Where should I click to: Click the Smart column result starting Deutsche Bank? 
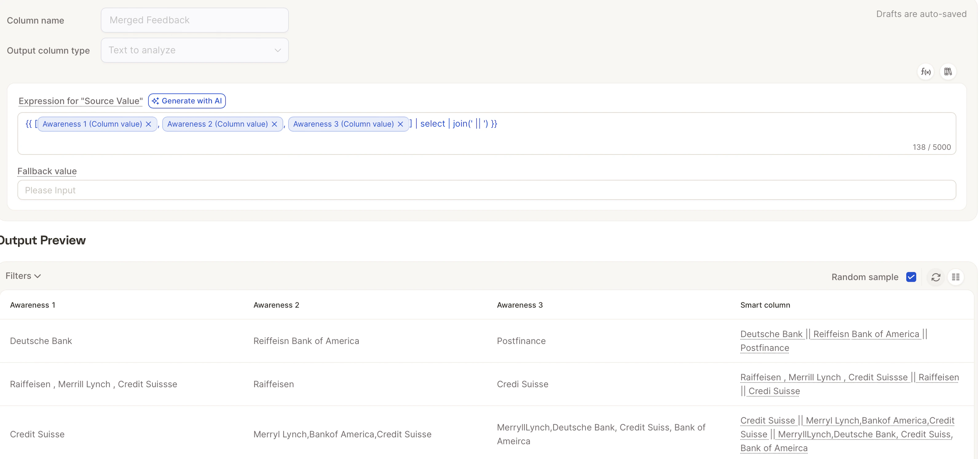[834, 341]
